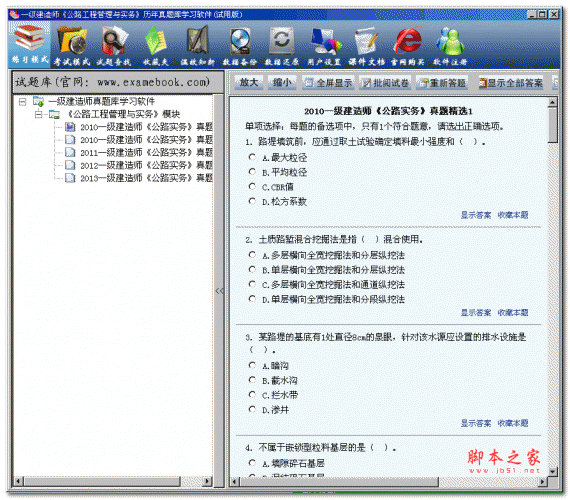Open review (温故知新) tool
570x500 pixels.
click(x=198, y=46)
